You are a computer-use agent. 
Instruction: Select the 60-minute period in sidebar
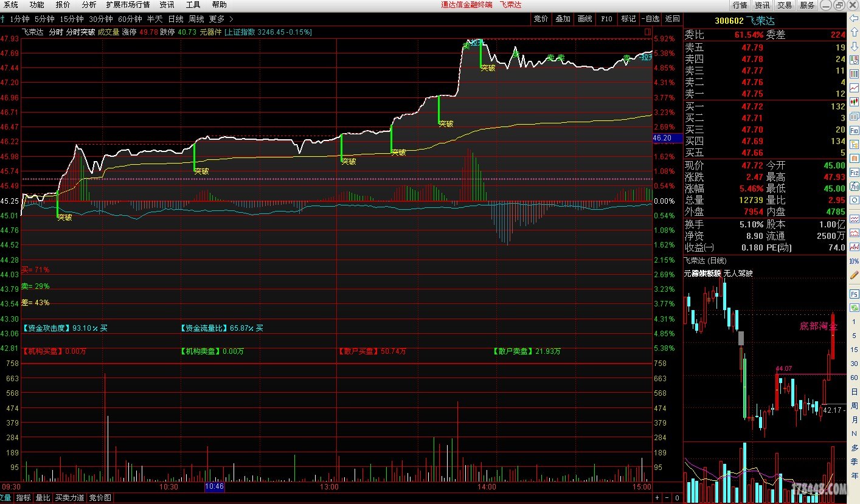click(x=854, y=377)
